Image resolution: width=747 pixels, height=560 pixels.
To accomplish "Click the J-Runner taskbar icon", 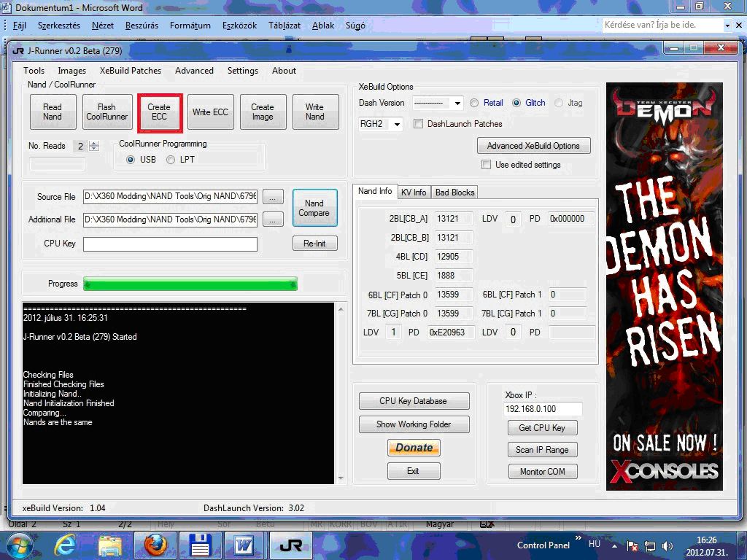I will click(290, 545).
